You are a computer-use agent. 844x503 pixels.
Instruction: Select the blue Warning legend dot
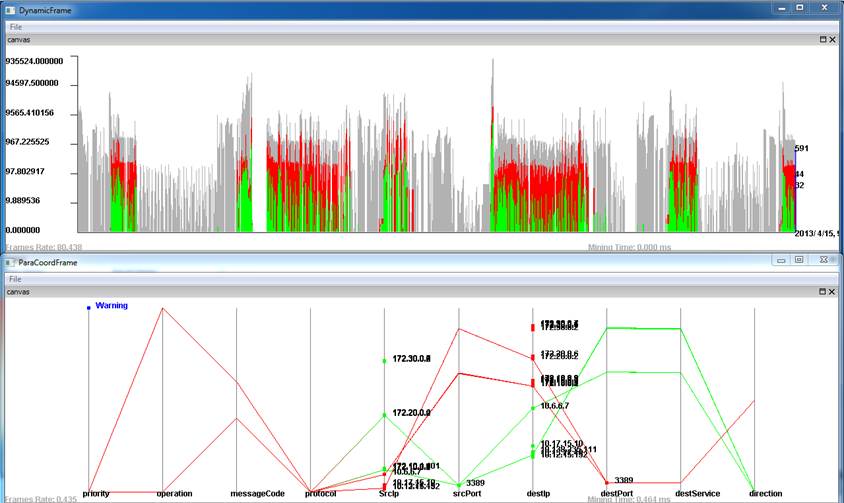[89, 308]
